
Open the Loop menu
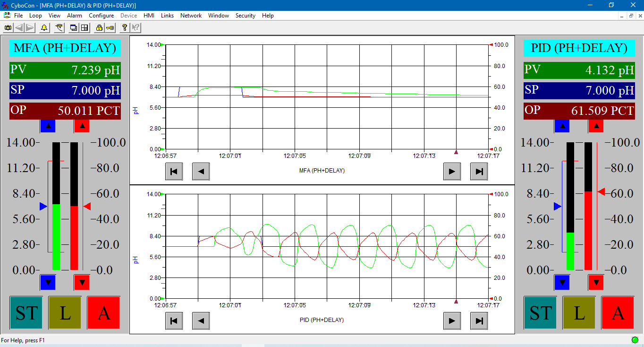[x=35, y=16]
